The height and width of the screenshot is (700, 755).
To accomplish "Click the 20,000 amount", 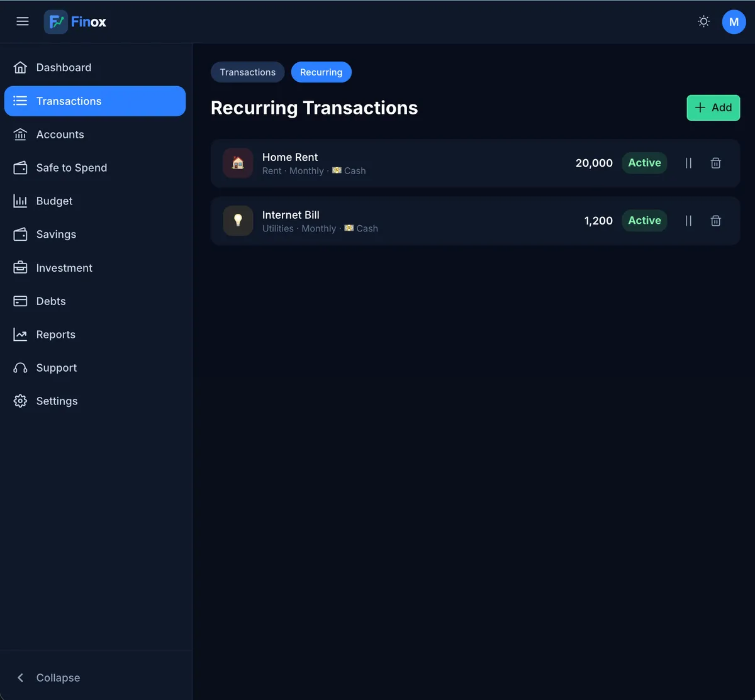I will [594, 163].
